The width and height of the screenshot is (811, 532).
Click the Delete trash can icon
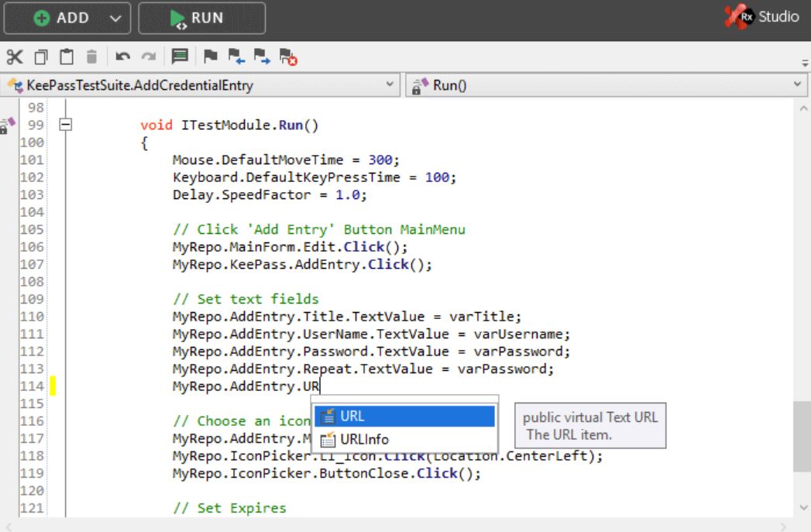click(x=91, y=57)
